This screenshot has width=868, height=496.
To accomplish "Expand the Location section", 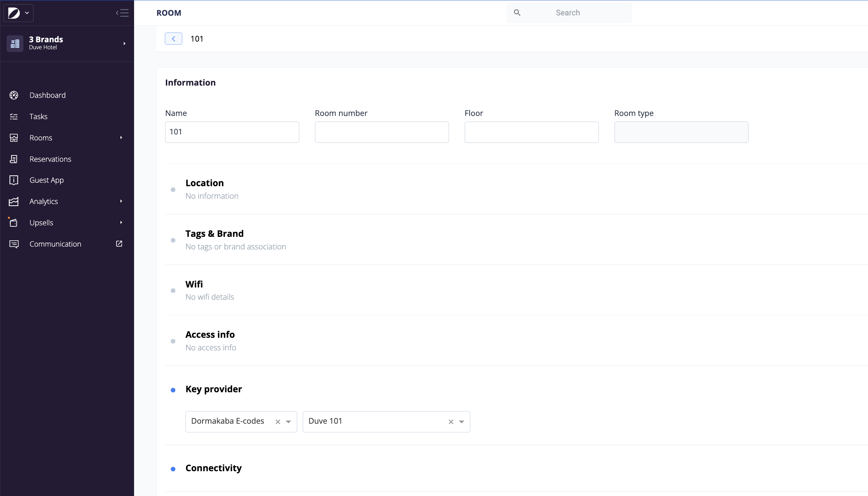I will [205, 183].
